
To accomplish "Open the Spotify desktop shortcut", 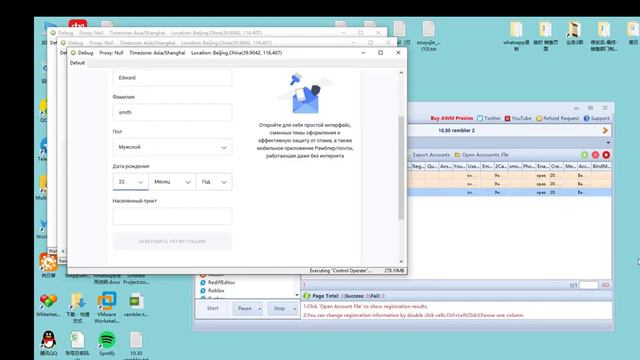I will tap(107, 343).
